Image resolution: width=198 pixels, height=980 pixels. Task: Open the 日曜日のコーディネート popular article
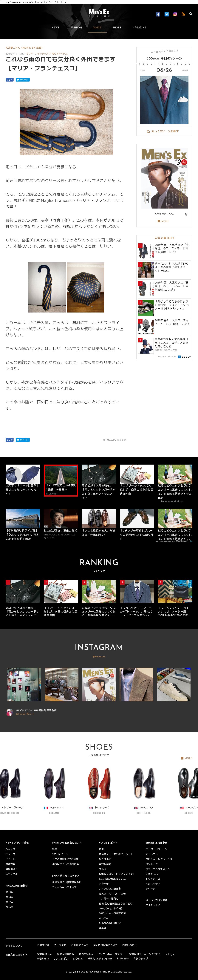(164, 289)
